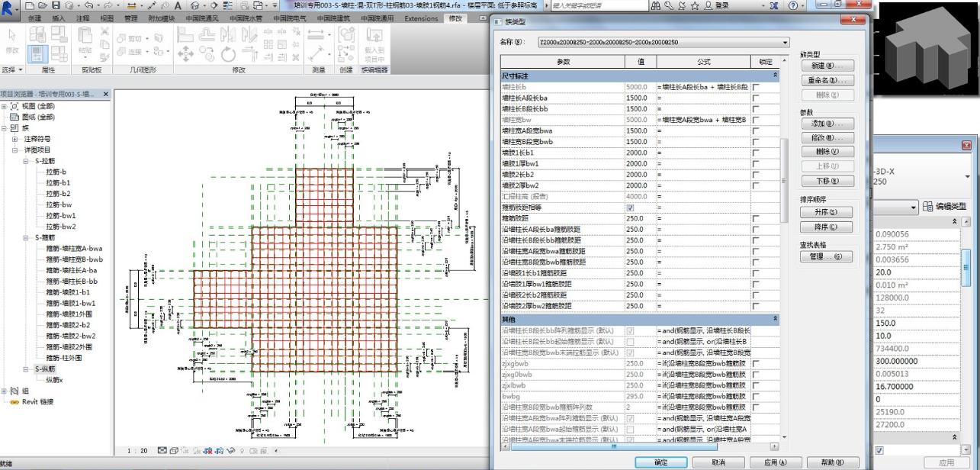Click the view scale 1 : 20 control
The image size is (980, 470).
(138, 450)
